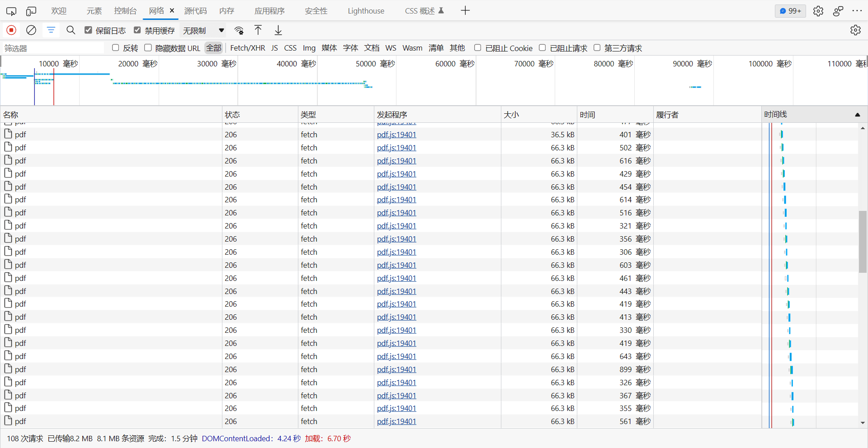Screen dimensions: 868x448
Task: Switch to the Lighthouse tab
Action: (366, 11)
